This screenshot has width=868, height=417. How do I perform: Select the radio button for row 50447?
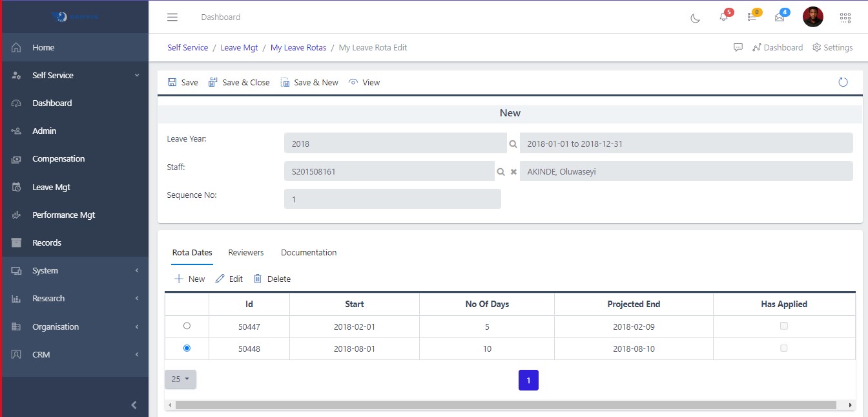pyautogui.click(x=187, y=326)
